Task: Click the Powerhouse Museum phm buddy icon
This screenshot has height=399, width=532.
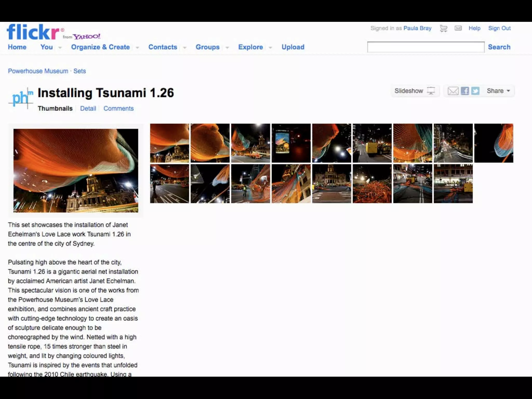Action: (x=21, y=98)
